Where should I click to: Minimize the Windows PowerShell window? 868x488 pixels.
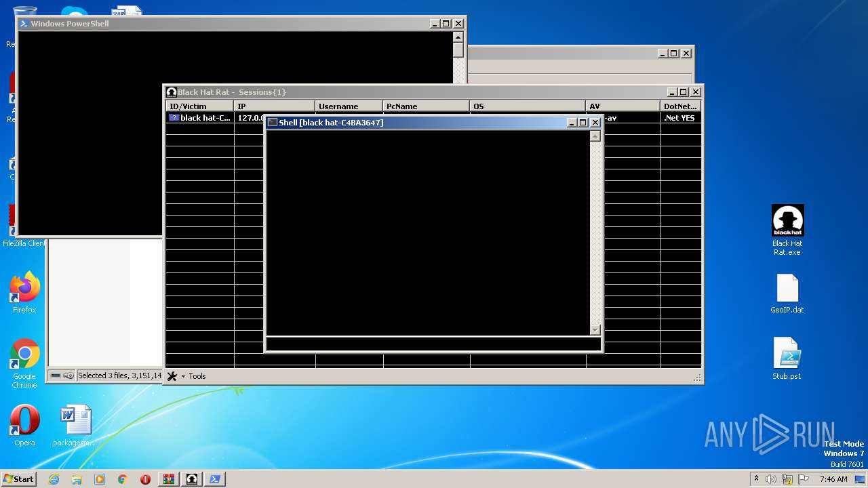coord(435,24)
